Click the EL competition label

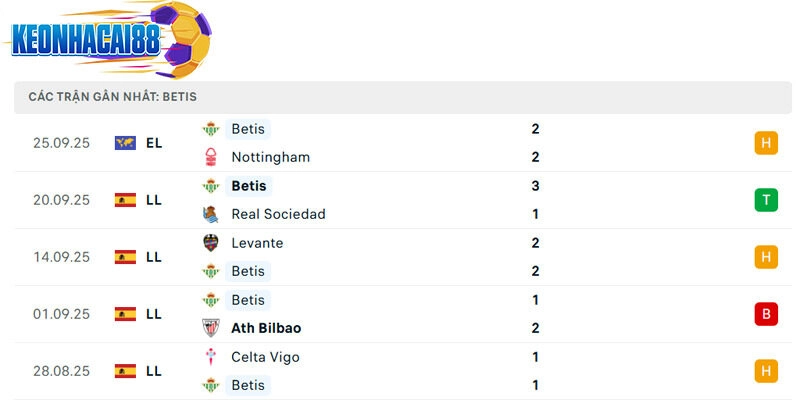154,143
